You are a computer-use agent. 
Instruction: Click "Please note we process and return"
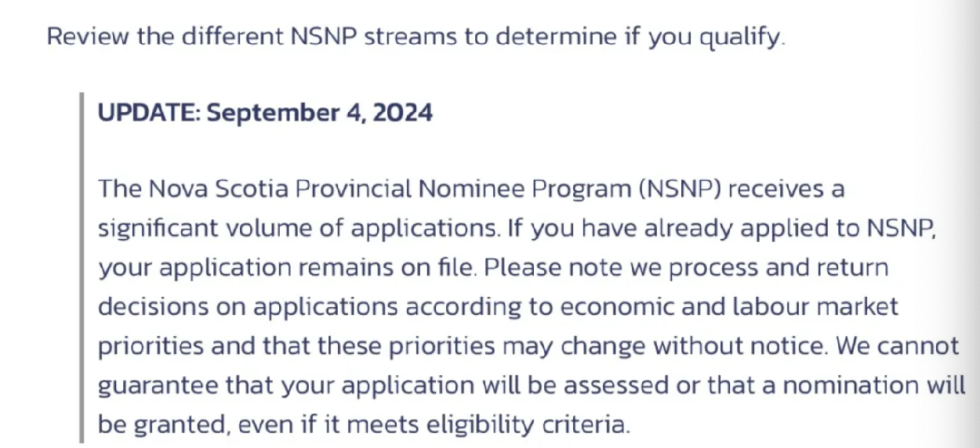686,268
